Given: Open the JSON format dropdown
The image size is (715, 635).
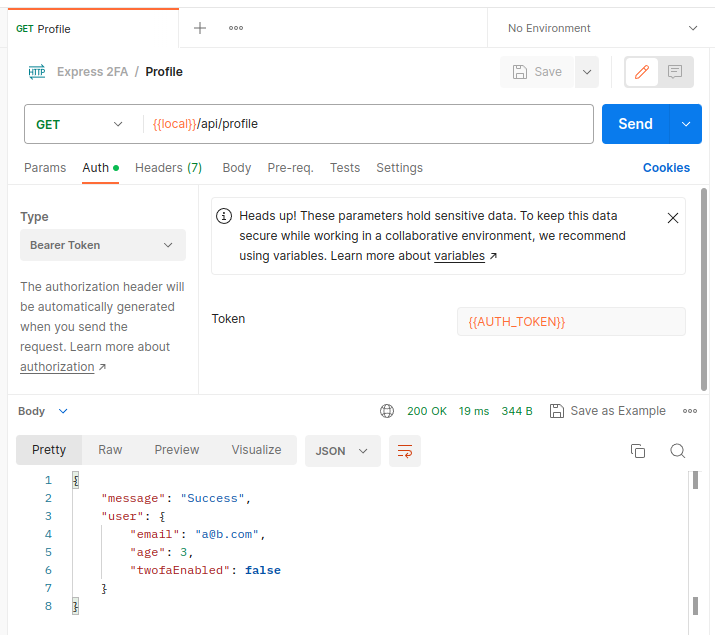Looking at the screenshot, I should pos(342,451).
